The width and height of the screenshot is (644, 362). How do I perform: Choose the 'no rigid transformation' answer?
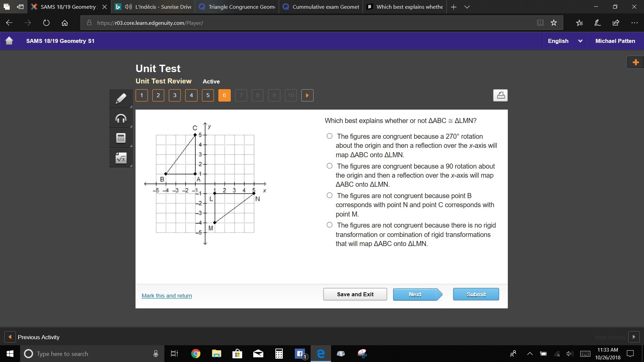click(330, 225)
